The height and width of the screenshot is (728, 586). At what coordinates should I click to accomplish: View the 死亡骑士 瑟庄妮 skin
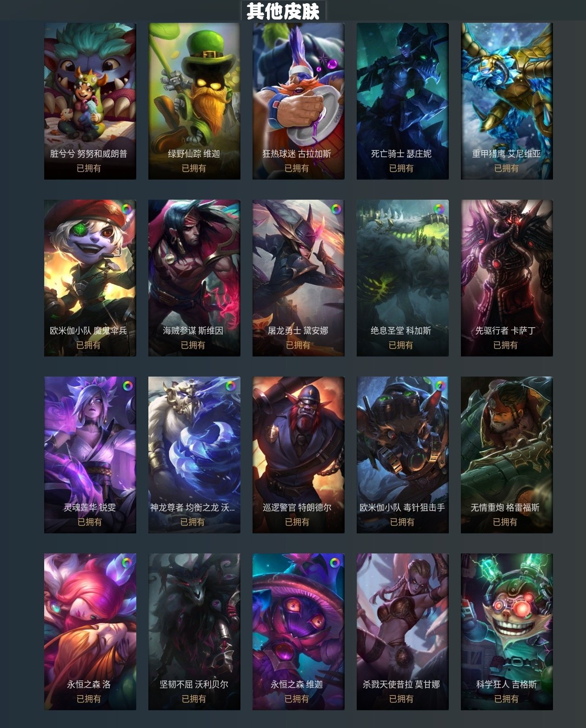coord(403,101)
